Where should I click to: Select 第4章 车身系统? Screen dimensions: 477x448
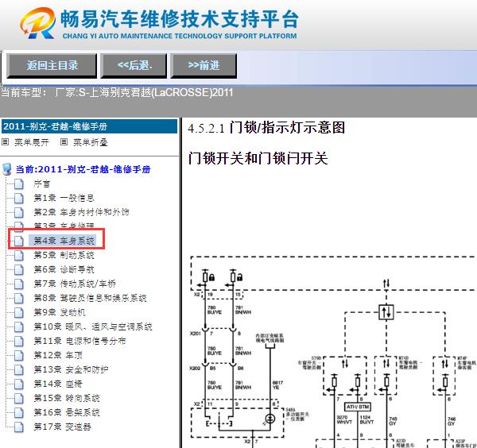(x=64, y=241)
